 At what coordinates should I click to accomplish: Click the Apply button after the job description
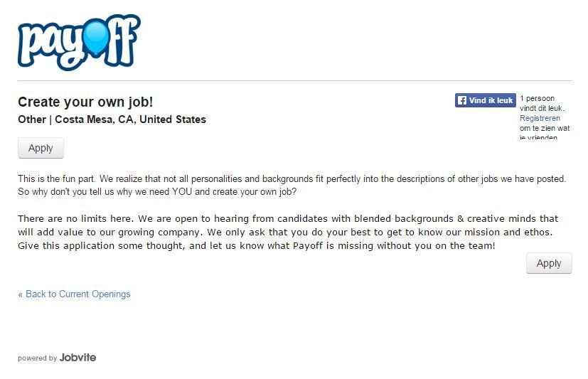click(549, 263)
